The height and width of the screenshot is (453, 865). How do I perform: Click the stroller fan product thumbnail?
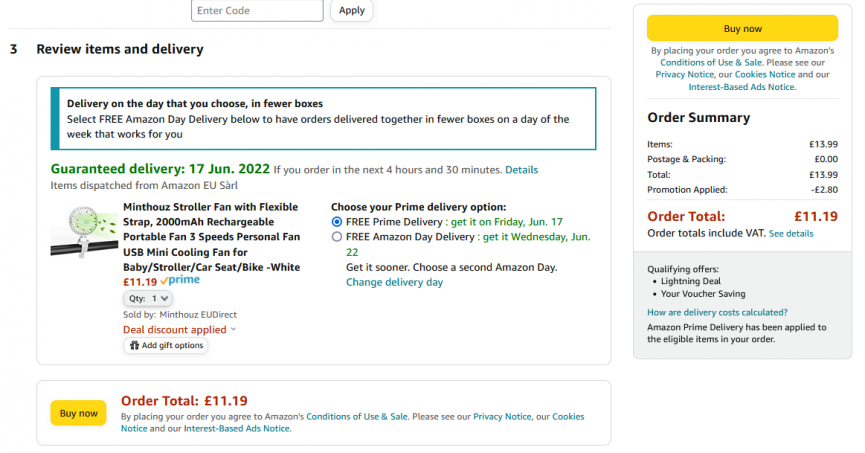pos(84,231)
